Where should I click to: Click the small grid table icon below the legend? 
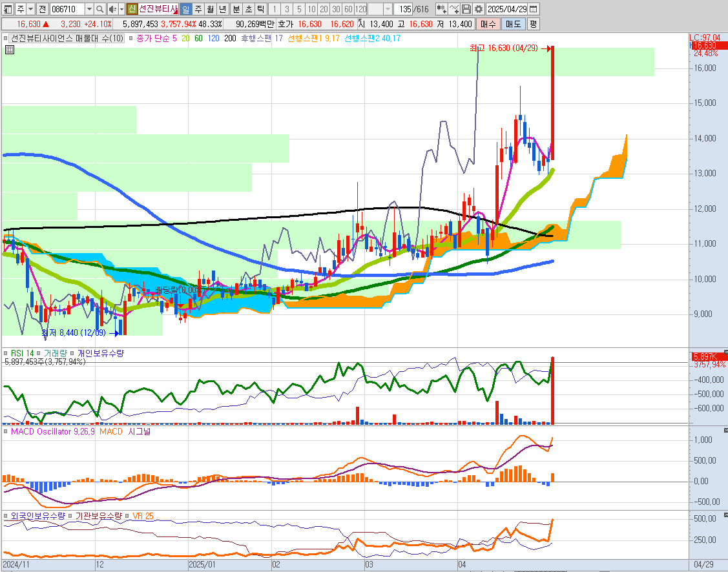click(9, 50)
